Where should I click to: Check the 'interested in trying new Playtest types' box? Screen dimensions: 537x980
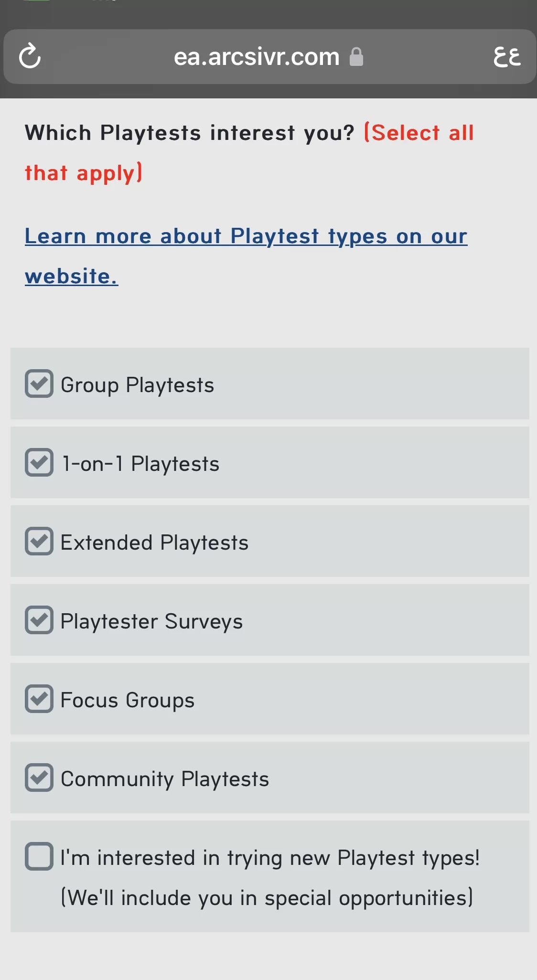[x=39, y=856]
